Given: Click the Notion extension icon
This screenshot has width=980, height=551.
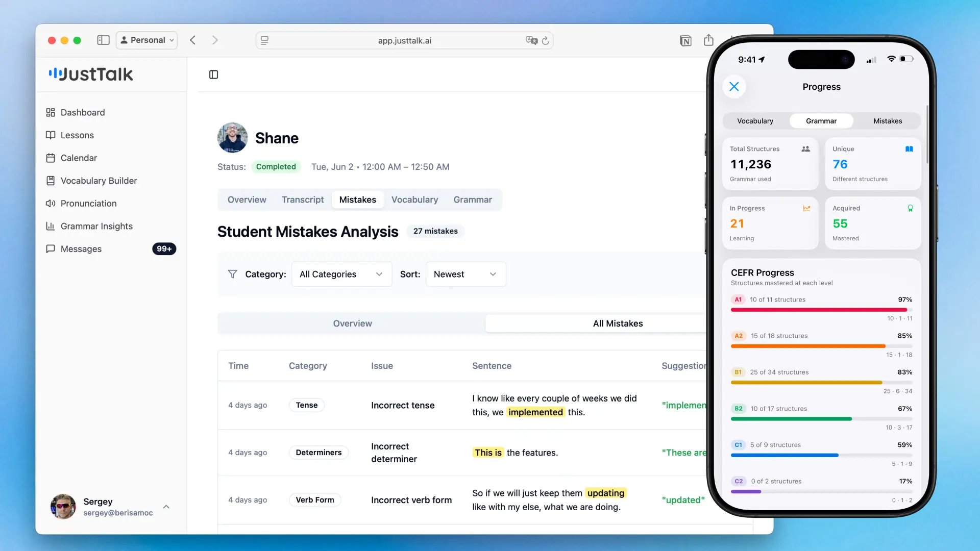Looking at the screenshot, I should tap(685, 40).
